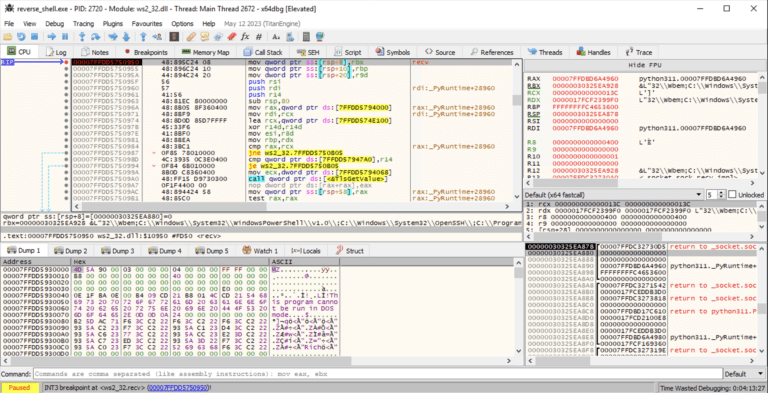Click the Run To User Code icon
Screen dimensions: 768x393
point(157,37)
